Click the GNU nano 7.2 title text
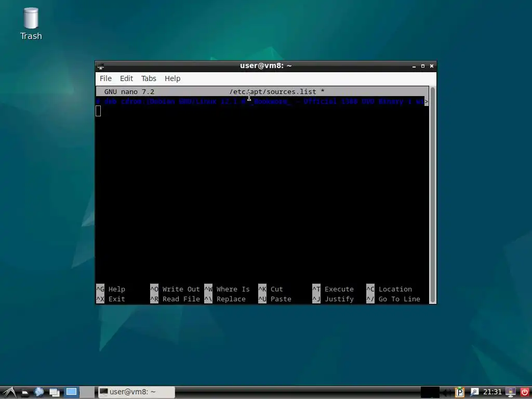Screen dimensions: 532x399 pos(129,91)
